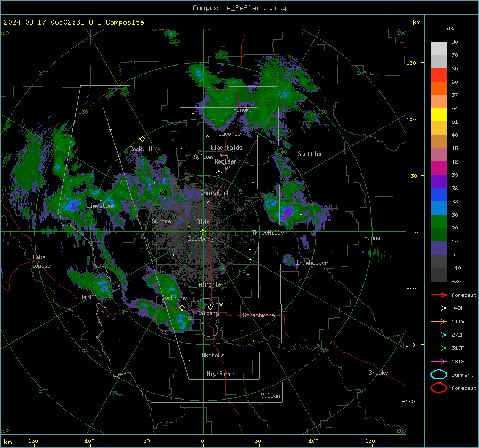Viewport: 479px width, 448px height.
Task: Click the Sylvan label on map
Action: (203, 157)
